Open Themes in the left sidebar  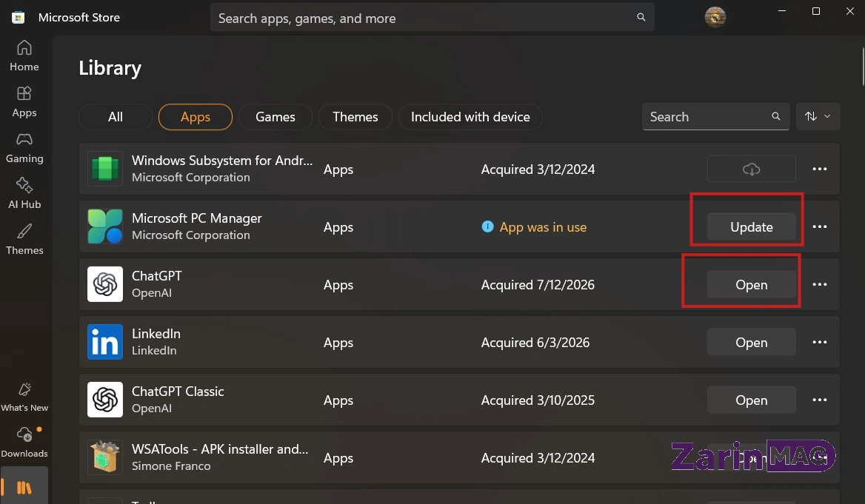(x=24, y=239)
